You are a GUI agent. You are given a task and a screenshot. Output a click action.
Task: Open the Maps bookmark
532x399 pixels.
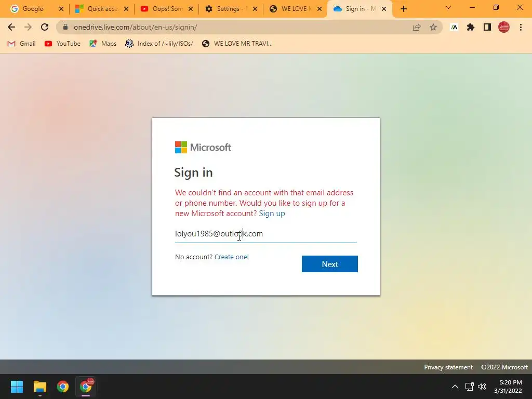103,44
